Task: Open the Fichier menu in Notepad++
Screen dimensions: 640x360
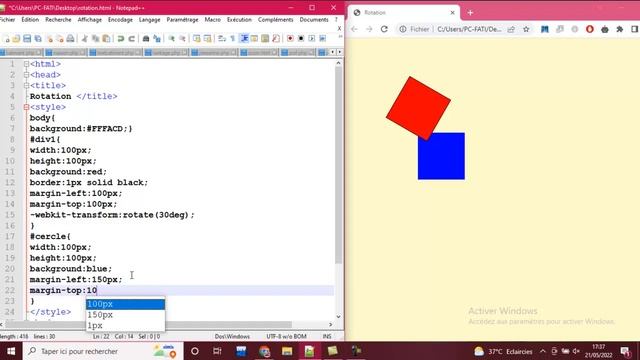Action: pos(7,20)
